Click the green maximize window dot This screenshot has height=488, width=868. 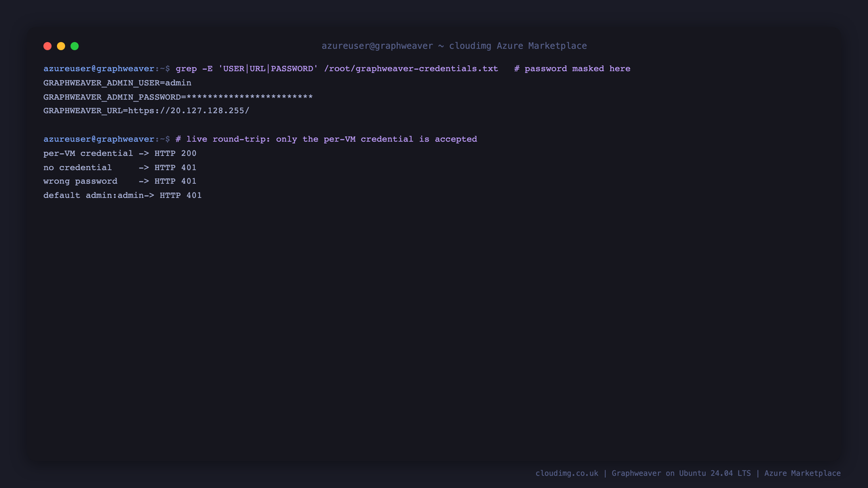coord(75,46)
